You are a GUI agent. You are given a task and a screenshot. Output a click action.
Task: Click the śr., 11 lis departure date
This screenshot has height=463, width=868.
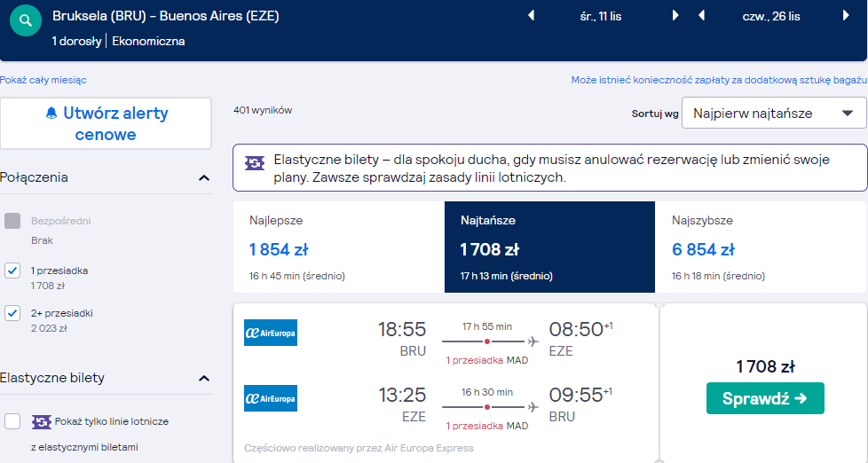click(601, 17)
